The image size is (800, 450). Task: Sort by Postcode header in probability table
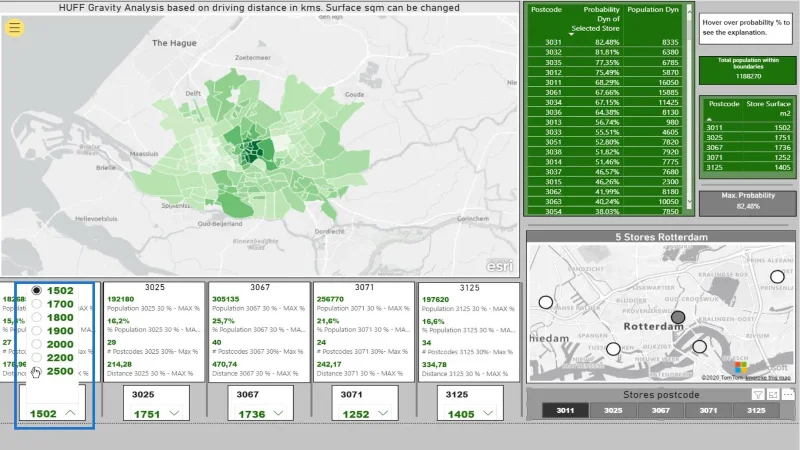click(x=546, y=10)
